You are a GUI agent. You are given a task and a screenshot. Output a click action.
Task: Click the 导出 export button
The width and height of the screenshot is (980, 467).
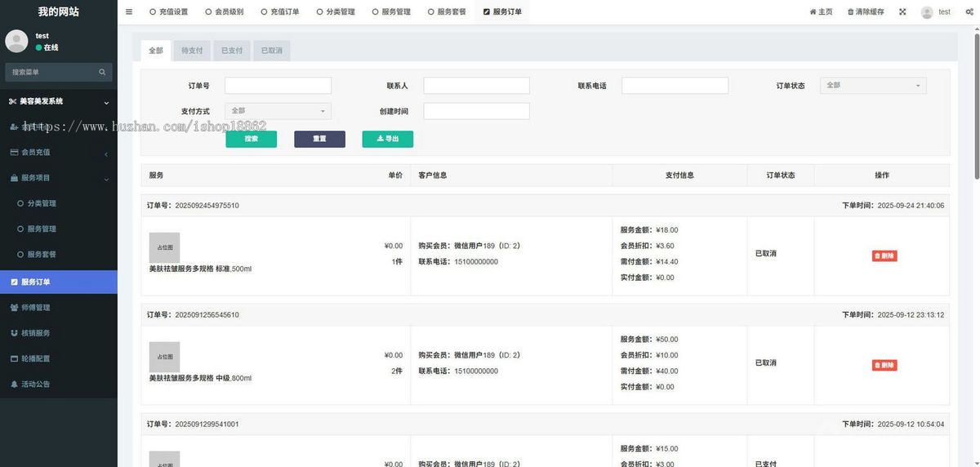click(388, 139)
